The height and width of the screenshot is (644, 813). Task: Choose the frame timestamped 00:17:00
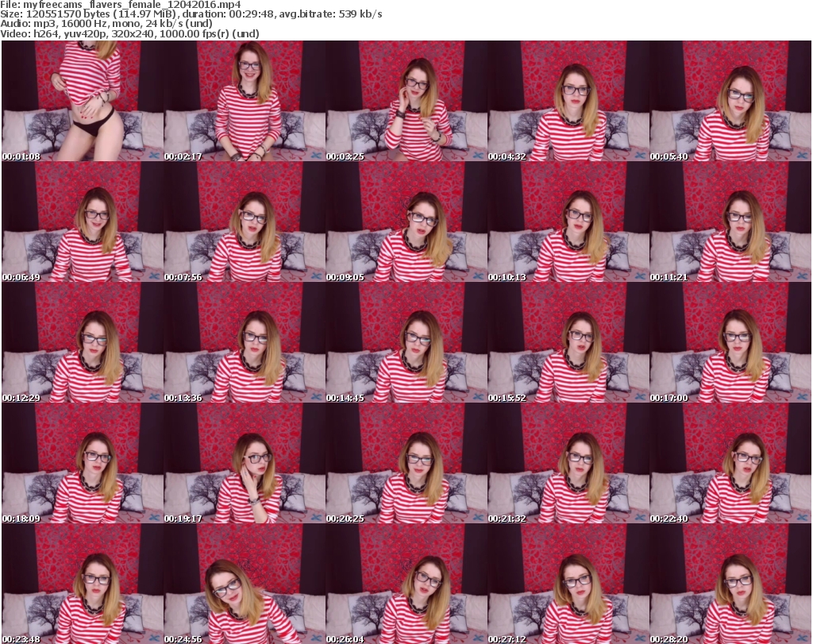point(730,342)
